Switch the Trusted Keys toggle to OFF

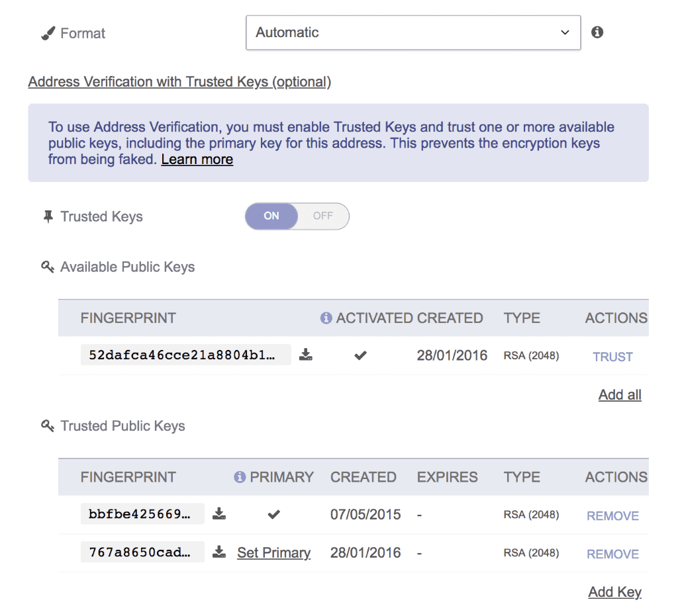click(322, 216)
